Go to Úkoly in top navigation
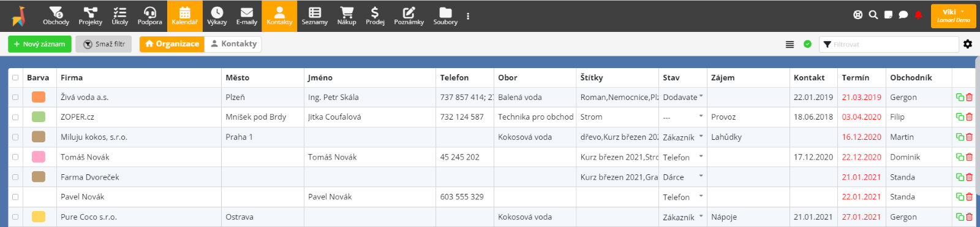Screen dimensions: 980x227 (119, 16)
